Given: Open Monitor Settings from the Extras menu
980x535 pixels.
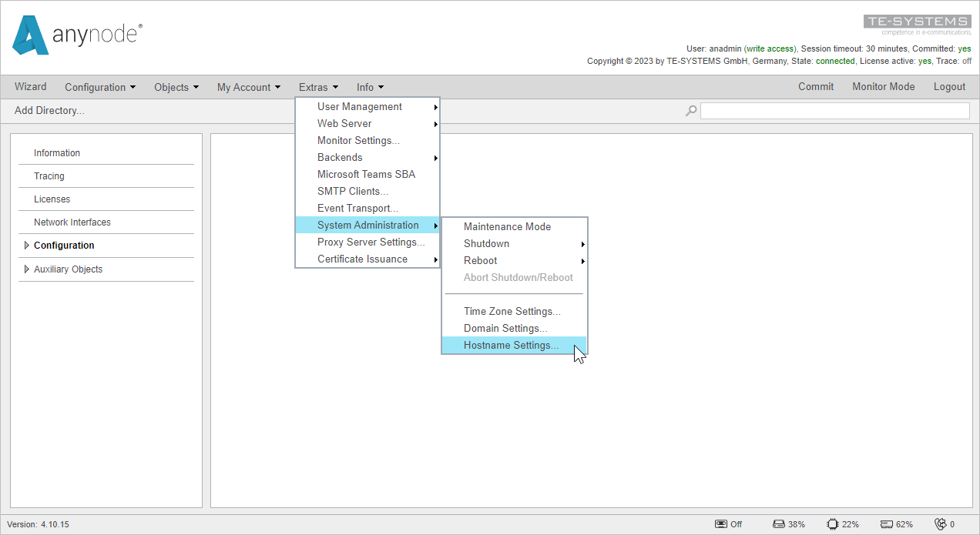Looking at the screenshot, I should [358, 140].
